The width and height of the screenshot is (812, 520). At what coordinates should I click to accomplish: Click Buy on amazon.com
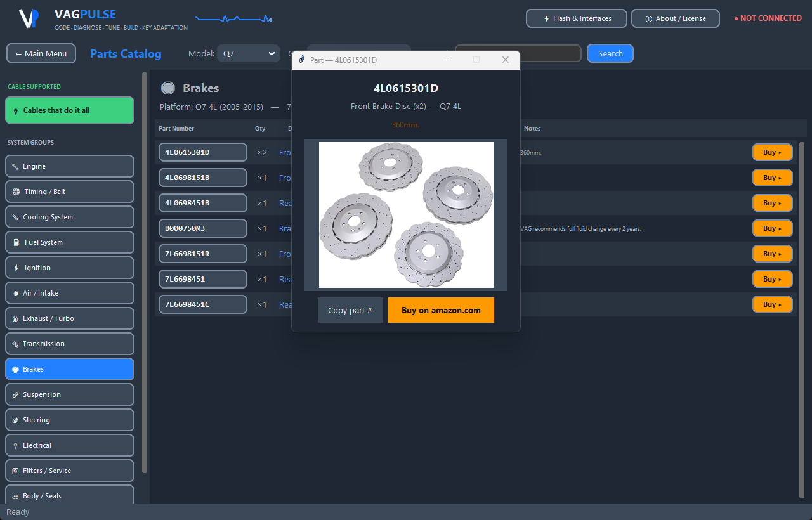[x=441, y=310]
